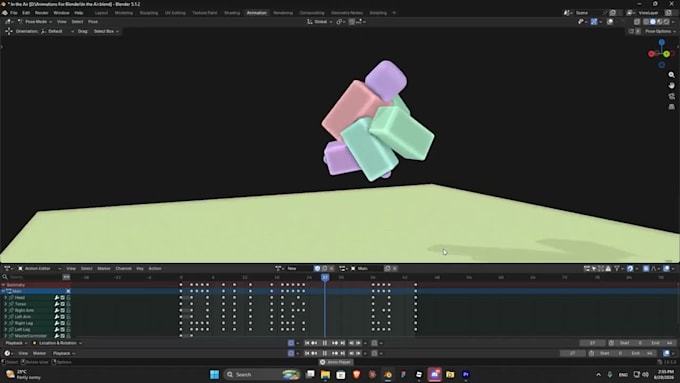This screenshot has width=680, height=383.
Task: Expand the Torso channel group
Action: (5, 304)
